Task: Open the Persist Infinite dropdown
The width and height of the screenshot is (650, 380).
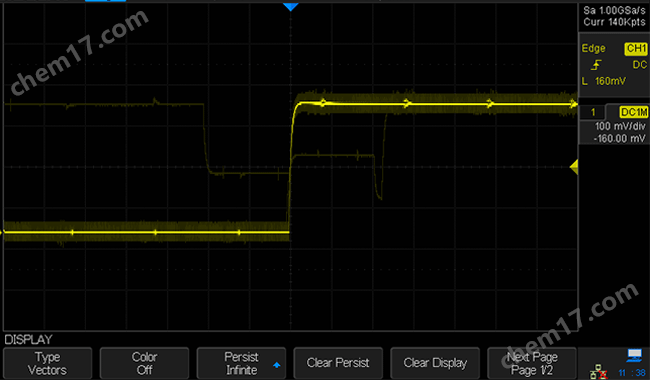Action: pyautogui.click(x=241, y=363)
